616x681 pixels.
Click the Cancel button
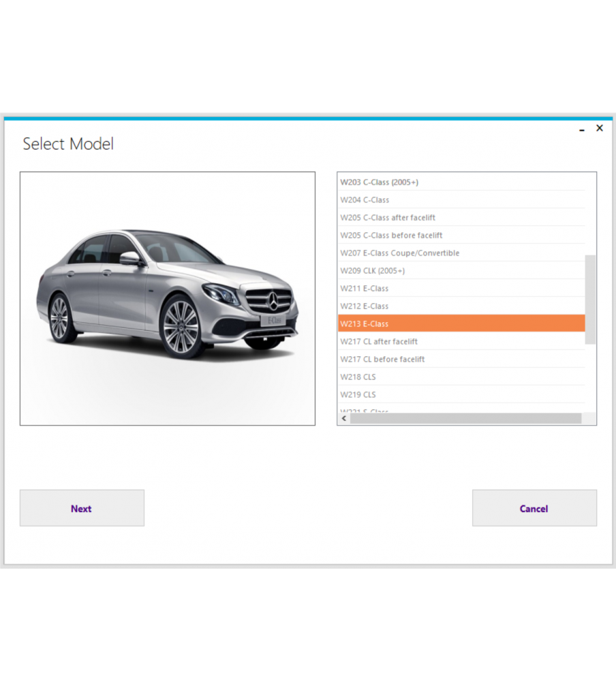click(534, 508)
